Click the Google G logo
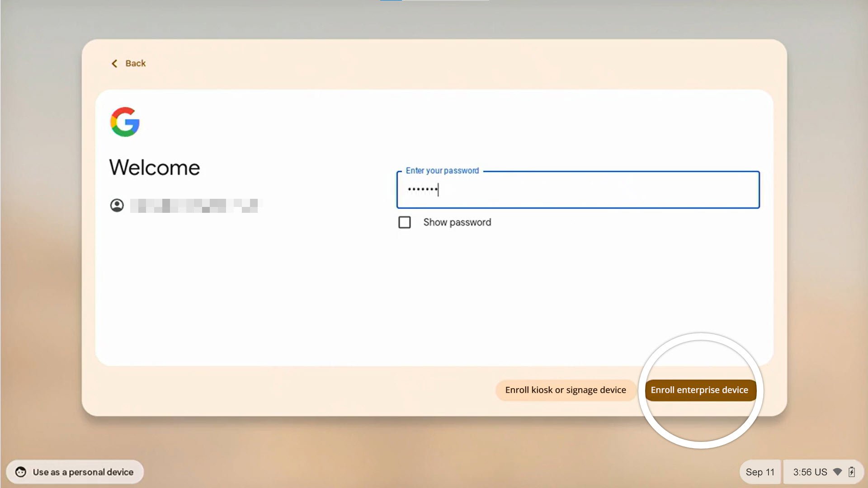This screenshot has height=488, width=868. tap(125, 122)
